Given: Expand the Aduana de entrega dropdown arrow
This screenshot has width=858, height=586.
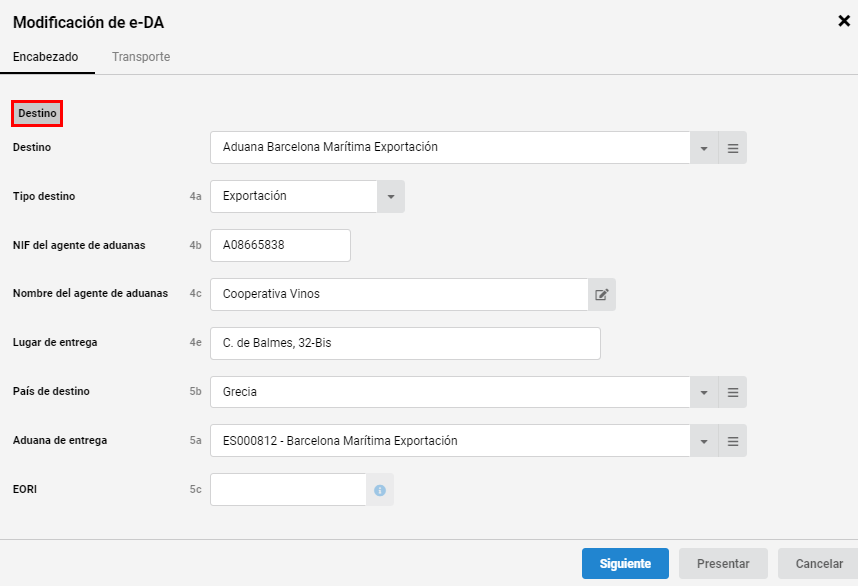Looking at the screenshot, I should (x=704, y=441).
